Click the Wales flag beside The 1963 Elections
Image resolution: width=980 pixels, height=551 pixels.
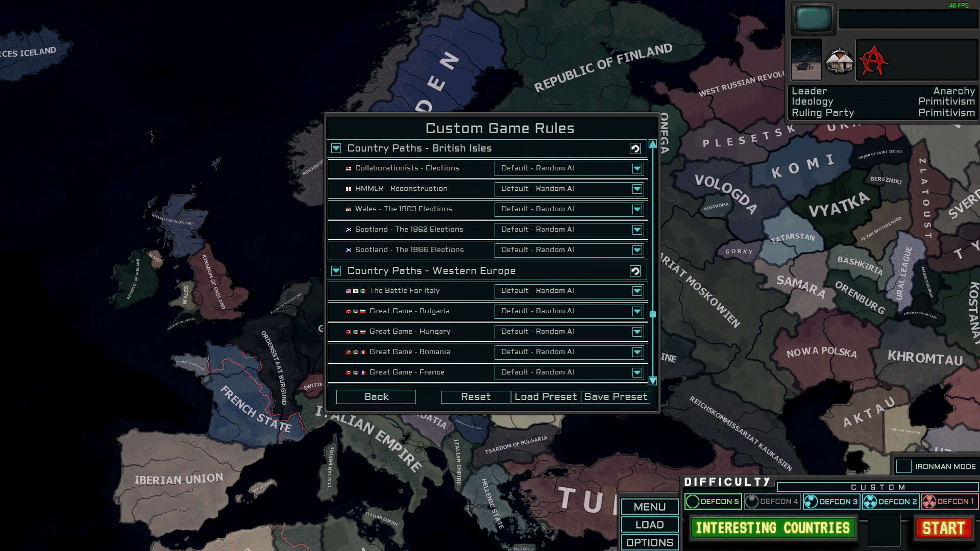348,209
